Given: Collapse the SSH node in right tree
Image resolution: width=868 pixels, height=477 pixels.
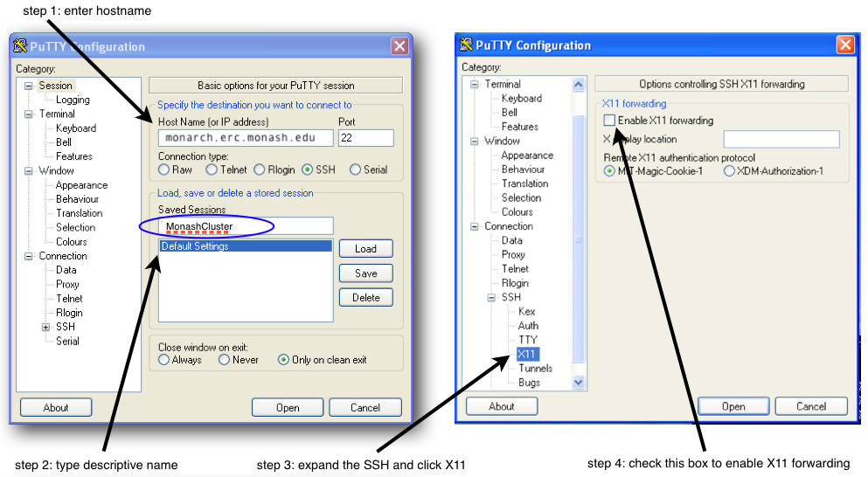Looking at the screenshot, I should point(491,298).
